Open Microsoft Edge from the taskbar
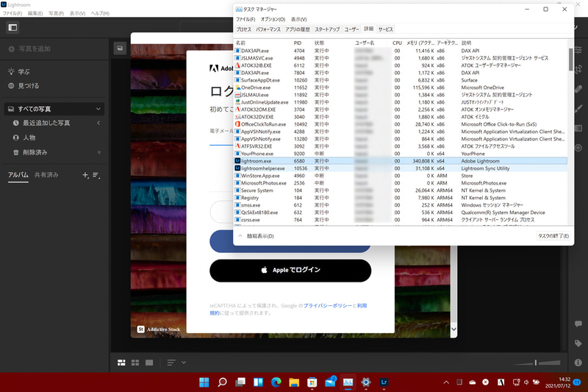Screen dimensions: 588x392 click(276, 382)
